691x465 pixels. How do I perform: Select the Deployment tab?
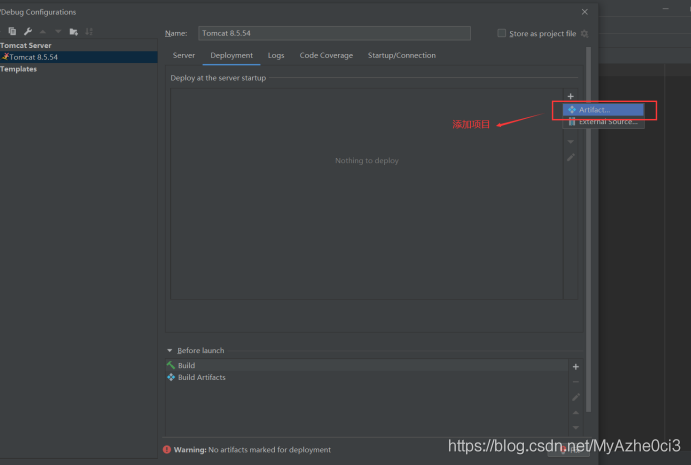pos(231,56)
